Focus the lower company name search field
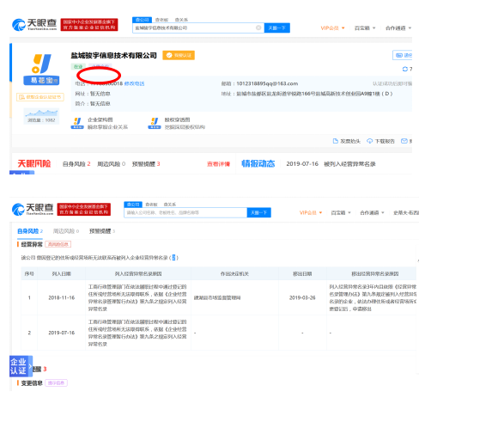504x422 pixels. (185, 212)
